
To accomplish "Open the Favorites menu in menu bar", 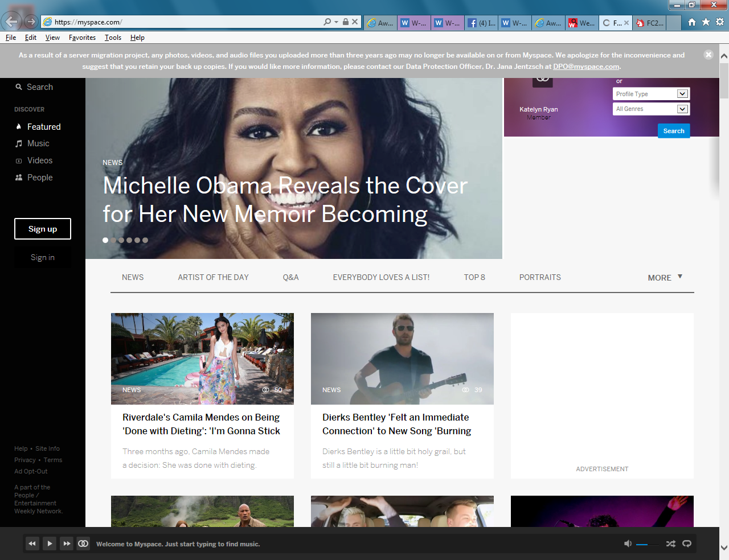I will [x=82, y=38].
